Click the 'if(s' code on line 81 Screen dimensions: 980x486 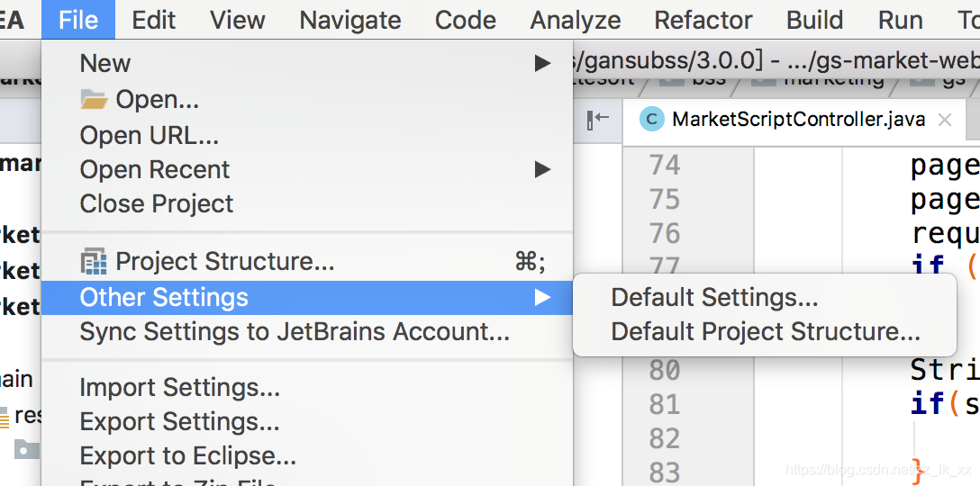[x=945, y=405]
